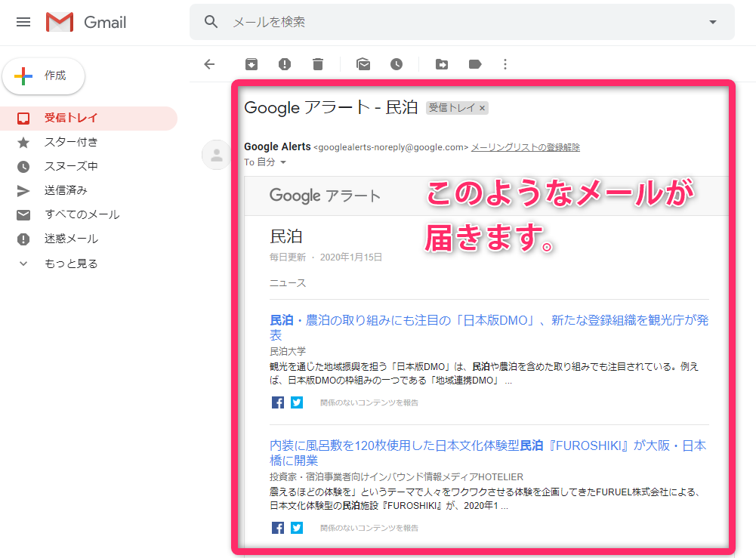This screenshot has height=558, width=756.
Task: Click the sender avatar icon
Action: [217, 155]
